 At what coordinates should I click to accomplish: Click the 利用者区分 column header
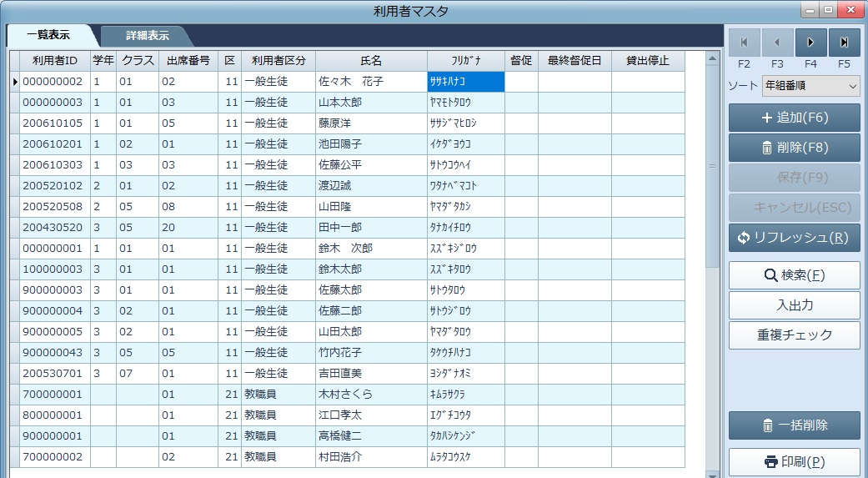click(278, 61)
